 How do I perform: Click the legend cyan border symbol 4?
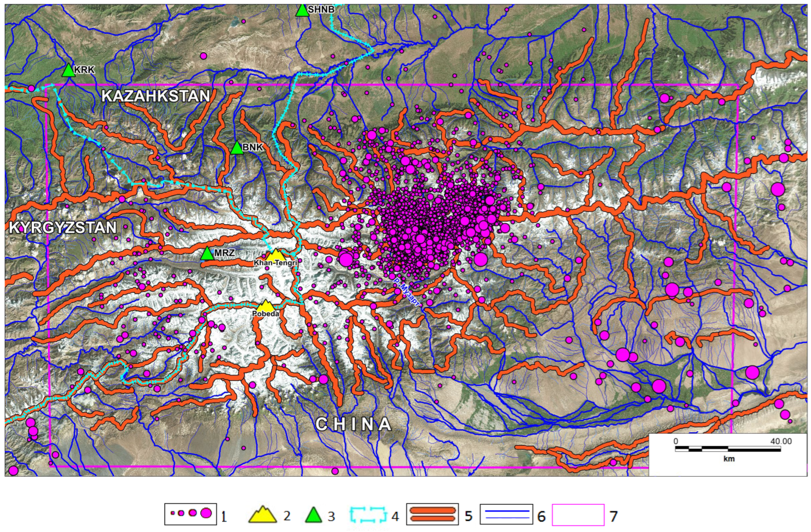point(368,514)
